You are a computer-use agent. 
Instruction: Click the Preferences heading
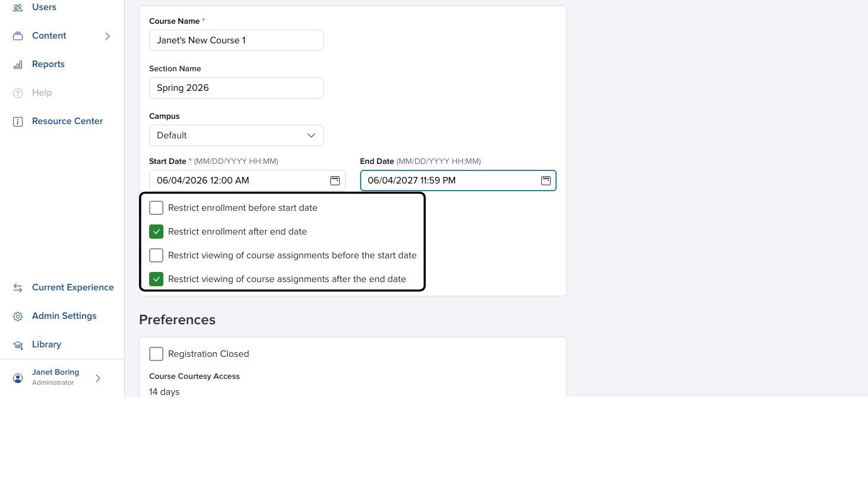coord(177,319)
